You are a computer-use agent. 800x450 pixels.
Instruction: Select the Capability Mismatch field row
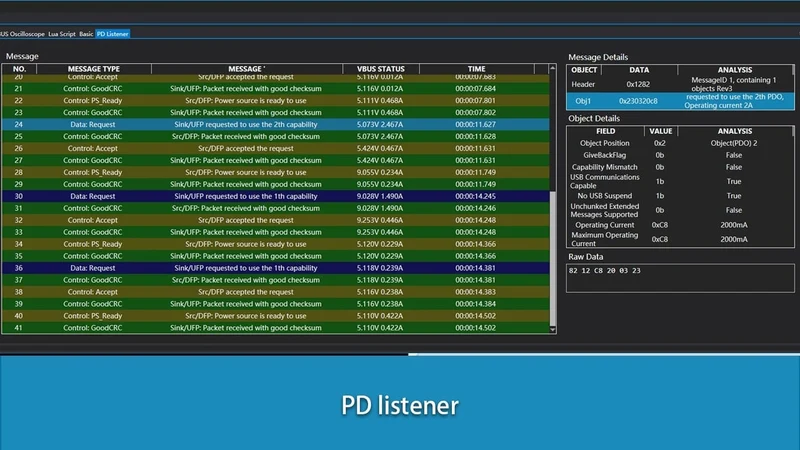680,167
